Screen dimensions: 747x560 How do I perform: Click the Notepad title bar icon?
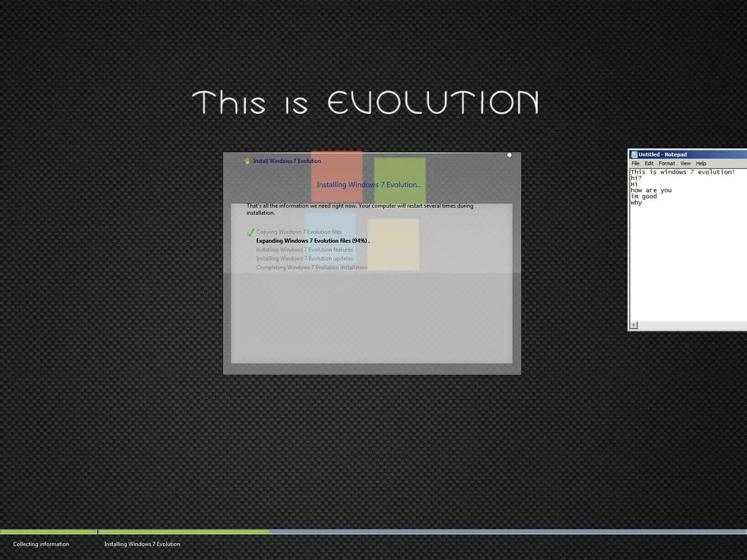click(634, 154)
